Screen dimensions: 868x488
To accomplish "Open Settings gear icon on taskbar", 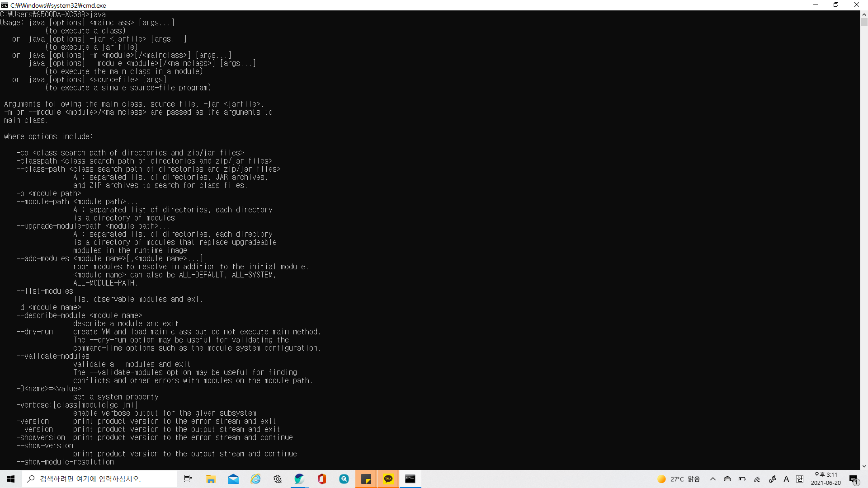I will (278, 479).
